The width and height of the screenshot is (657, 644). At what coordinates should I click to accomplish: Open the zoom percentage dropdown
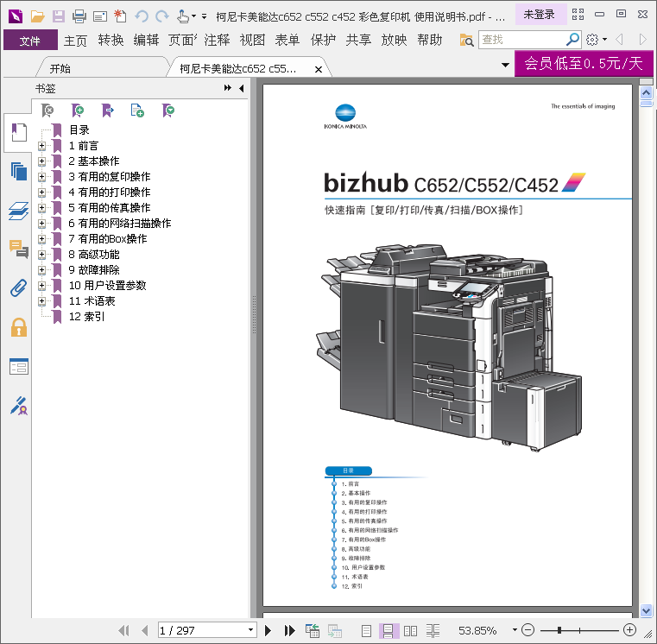tap(515, 629)
